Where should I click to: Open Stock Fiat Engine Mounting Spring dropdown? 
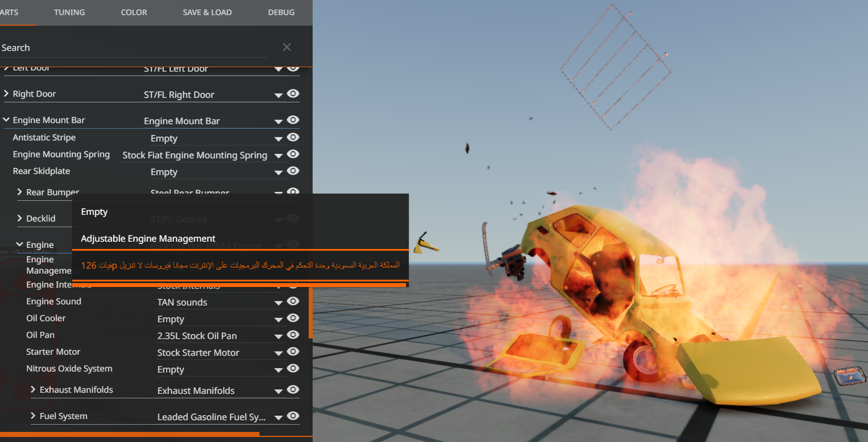coord(202,156)
